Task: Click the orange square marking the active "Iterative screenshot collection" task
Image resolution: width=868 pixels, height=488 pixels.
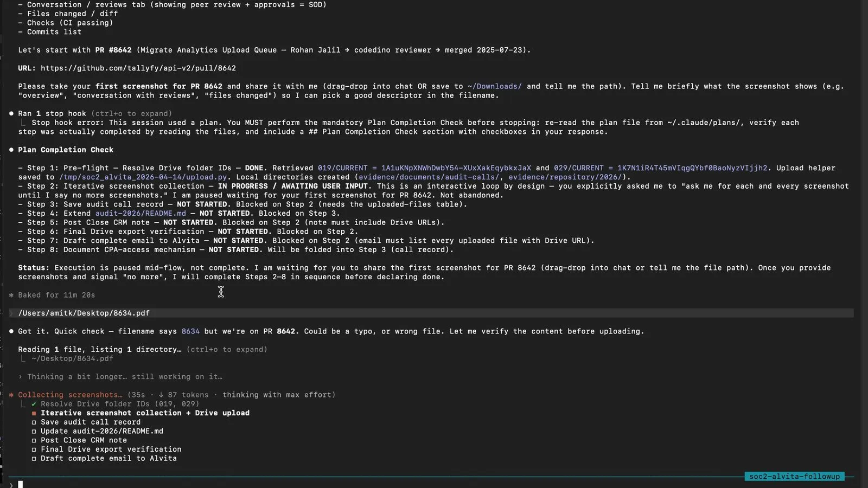Action: point(34,413)
